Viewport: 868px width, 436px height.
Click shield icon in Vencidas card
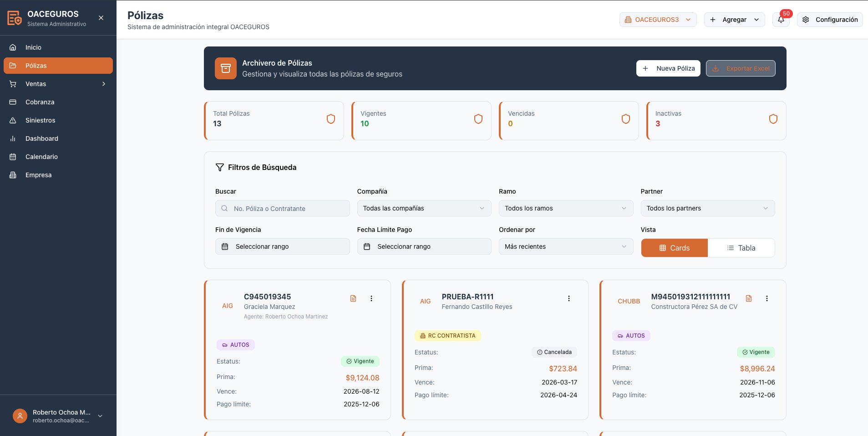626,119
